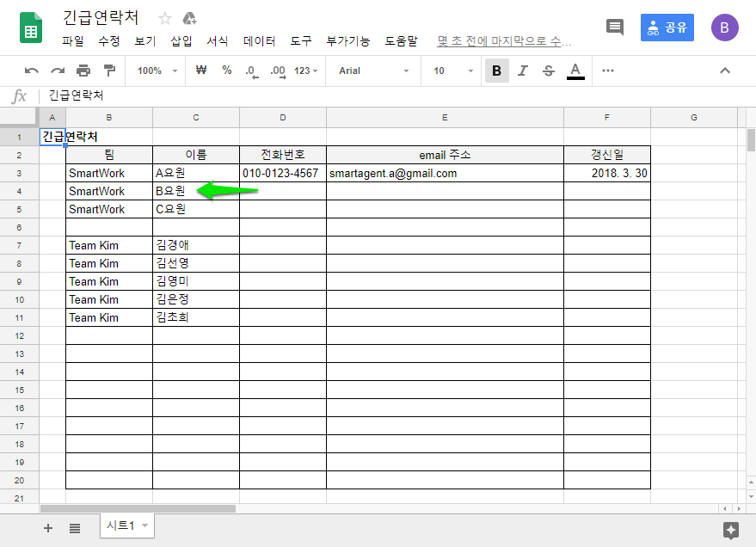The width and height of the screenshot is (756, 547).
Task: Click the blue 공유 share button
Action: click(667, 27)
